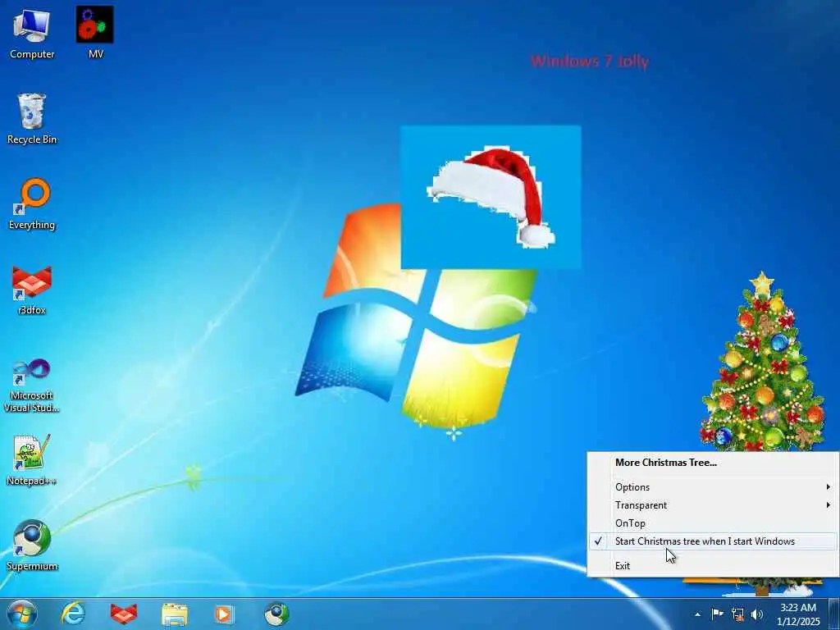Uncheck Start Christmas tree when I start Windows
840x630 pixels.
[713, 541]
